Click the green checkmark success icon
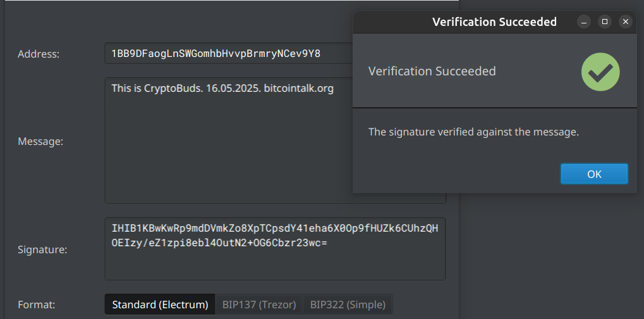 tap(600, 72)
